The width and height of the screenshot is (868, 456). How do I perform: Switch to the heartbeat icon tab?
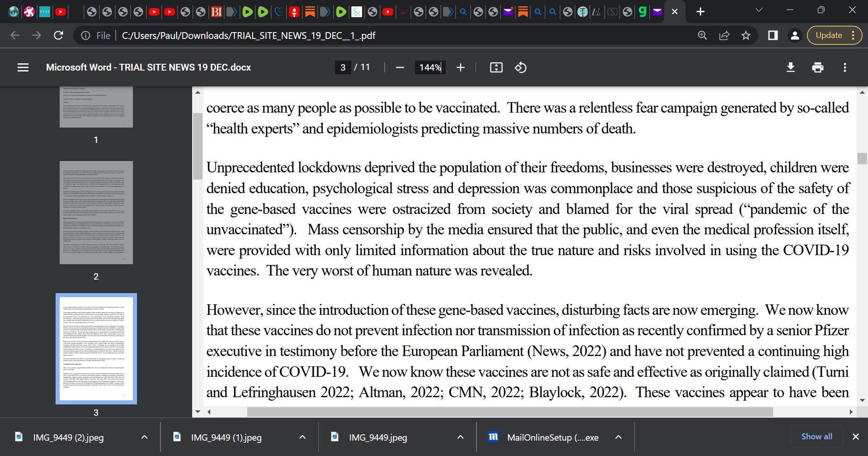279,12
